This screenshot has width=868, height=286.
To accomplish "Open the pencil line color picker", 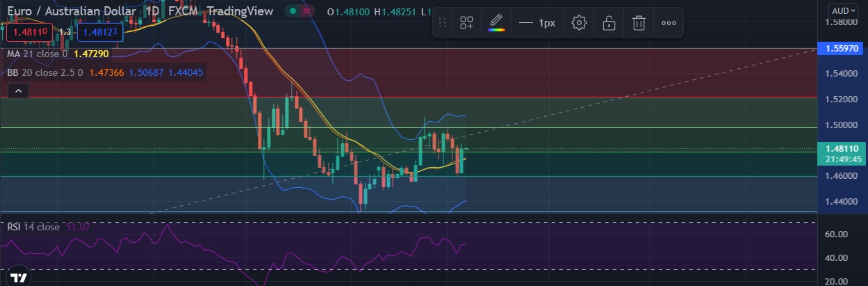I will 496,23.
